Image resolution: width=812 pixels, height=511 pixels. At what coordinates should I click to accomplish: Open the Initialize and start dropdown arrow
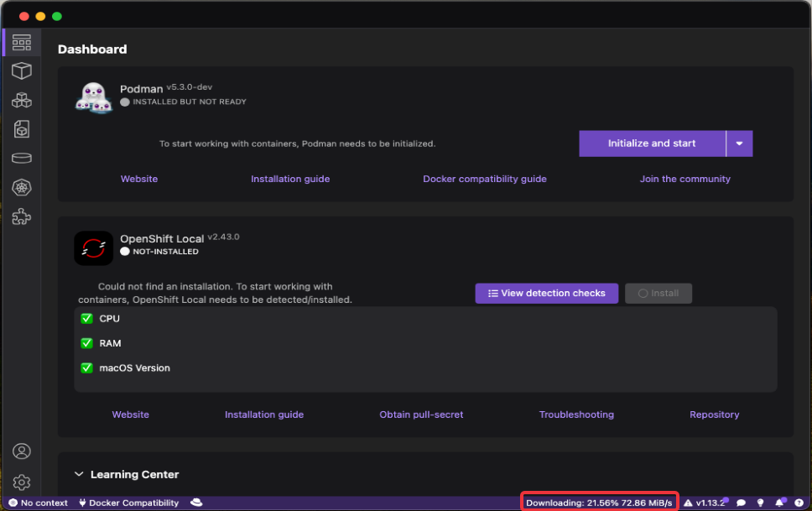pyautogui.click(x=740, y=143)
